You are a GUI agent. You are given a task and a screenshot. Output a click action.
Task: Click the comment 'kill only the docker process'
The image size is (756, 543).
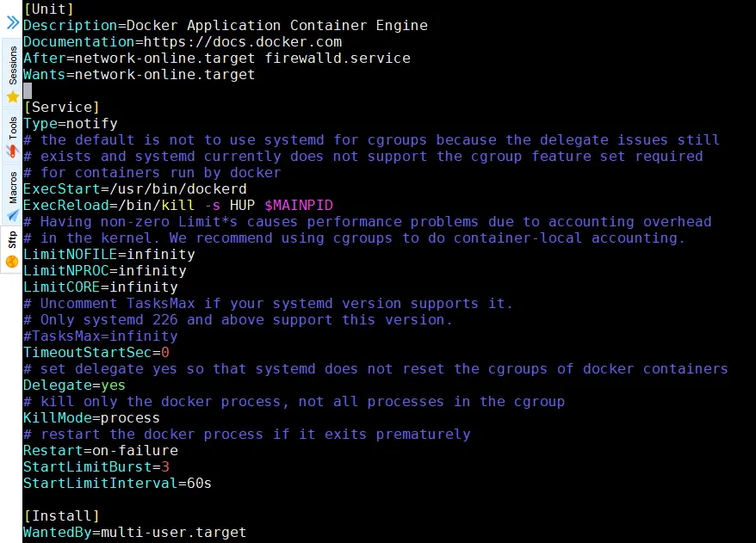click(x=294, y=402)
